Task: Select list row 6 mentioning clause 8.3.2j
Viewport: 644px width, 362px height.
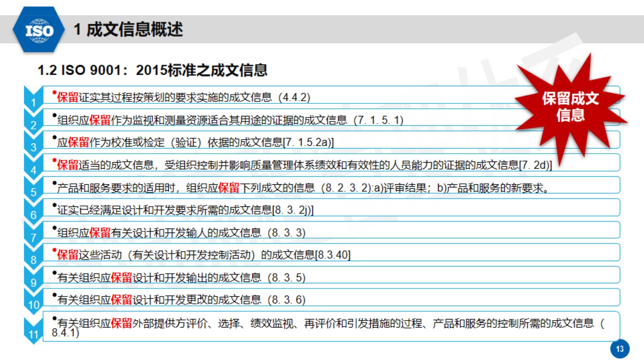Action: coord(331,208)
